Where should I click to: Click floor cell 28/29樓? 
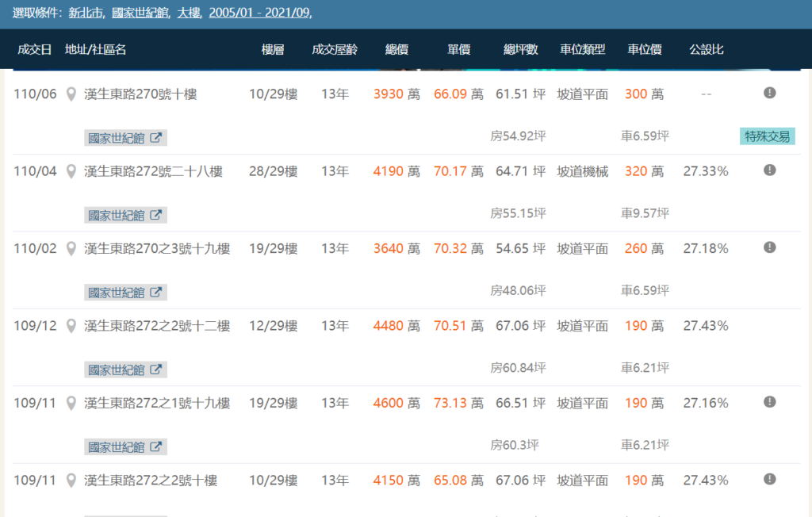(x=274, y=171)
